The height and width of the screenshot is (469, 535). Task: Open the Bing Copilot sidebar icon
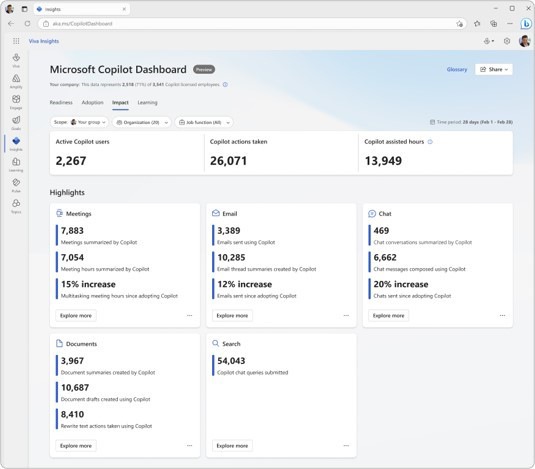(526, 24)
